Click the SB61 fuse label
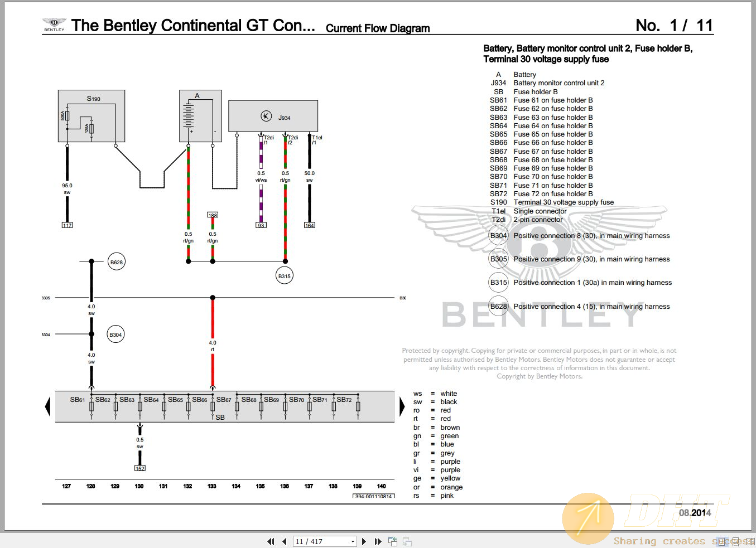 [x=78, y=400]
